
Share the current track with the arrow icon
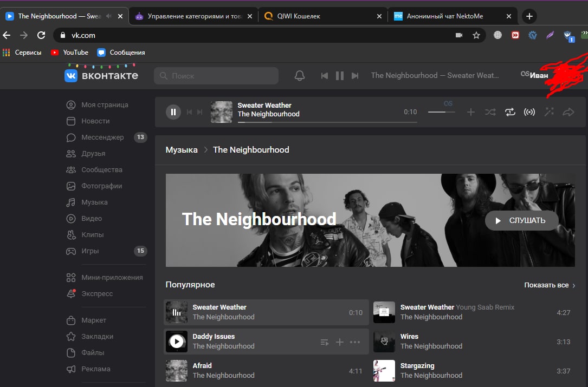coord(568,112)
